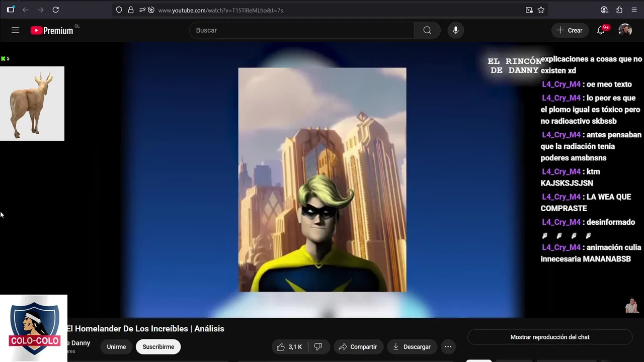The image size is (644, 362).
Task: Open browser extensions puzzle icon
Action: (619, 10)
